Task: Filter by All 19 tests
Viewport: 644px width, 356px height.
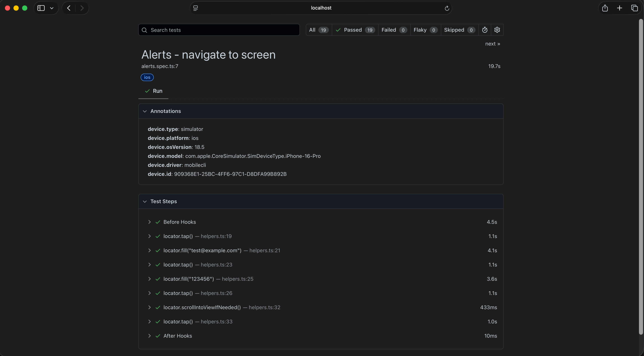Action: click(x=319, y=30)
